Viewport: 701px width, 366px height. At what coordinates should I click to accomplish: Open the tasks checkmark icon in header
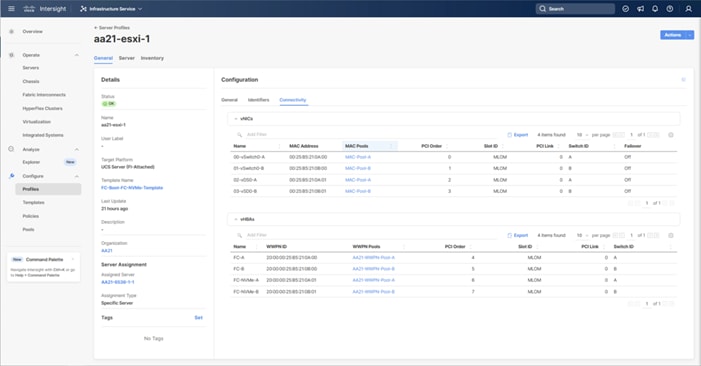tap(625, 8)
